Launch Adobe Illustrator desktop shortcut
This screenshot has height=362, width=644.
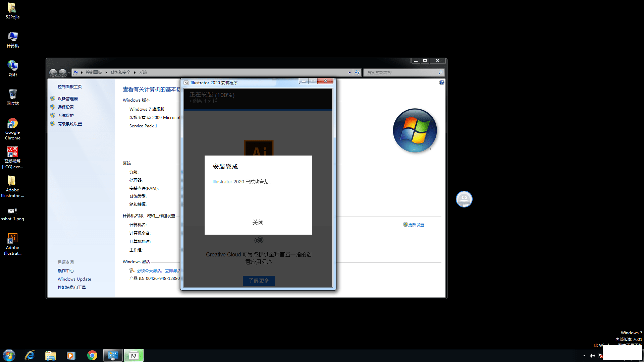(x=12, y=244)
